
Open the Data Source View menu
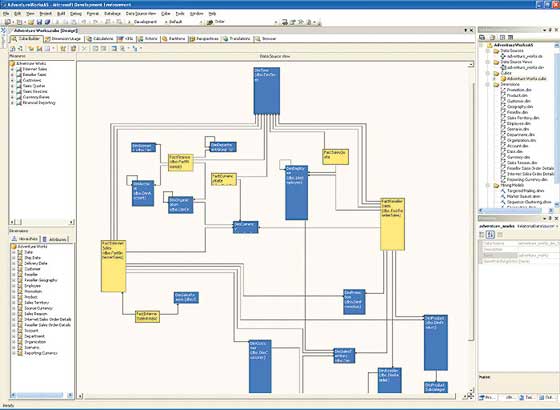click(x=141, y=14)
